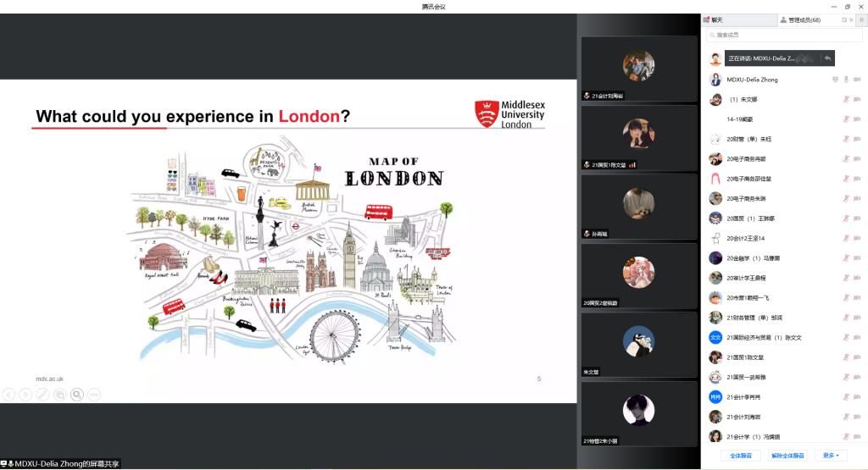This screenshot has height=470, width=868.
Task: Toggle muted microphone for 14-19臧豪
Action: (x=846, y=119)
